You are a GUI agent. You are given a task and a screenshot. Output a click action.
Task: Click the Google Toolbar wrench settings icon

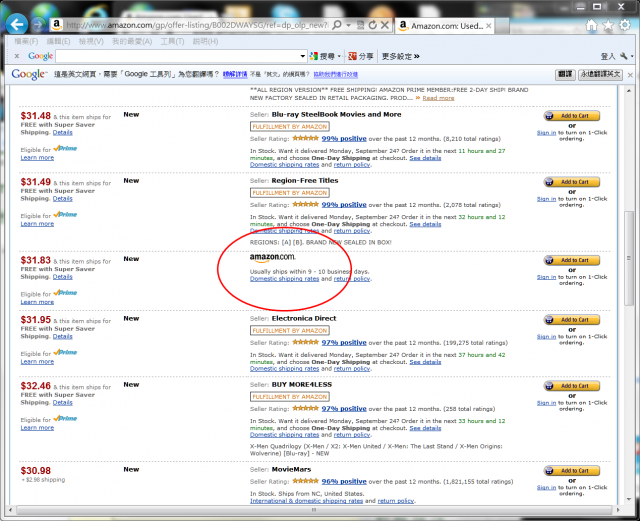point(624,56)
